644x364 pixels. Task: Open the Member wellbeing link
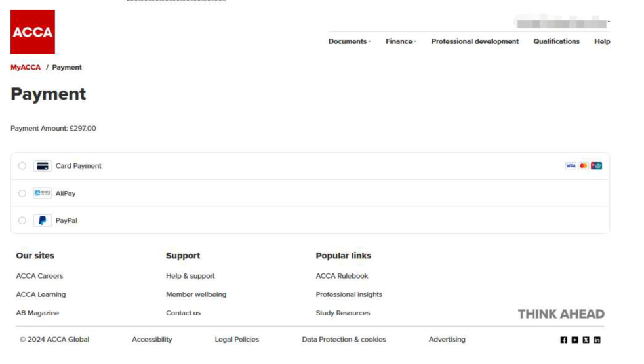(196, 294)
